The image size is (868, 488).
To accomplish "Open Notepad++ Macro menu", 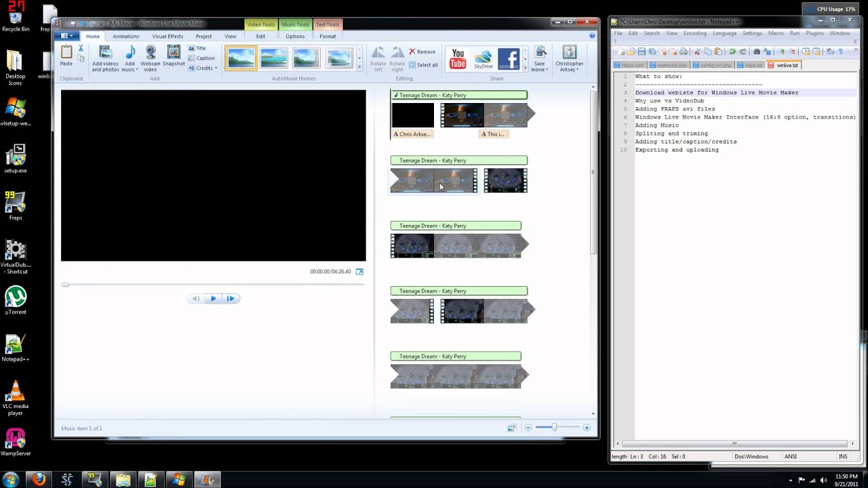I will (776, 33).
